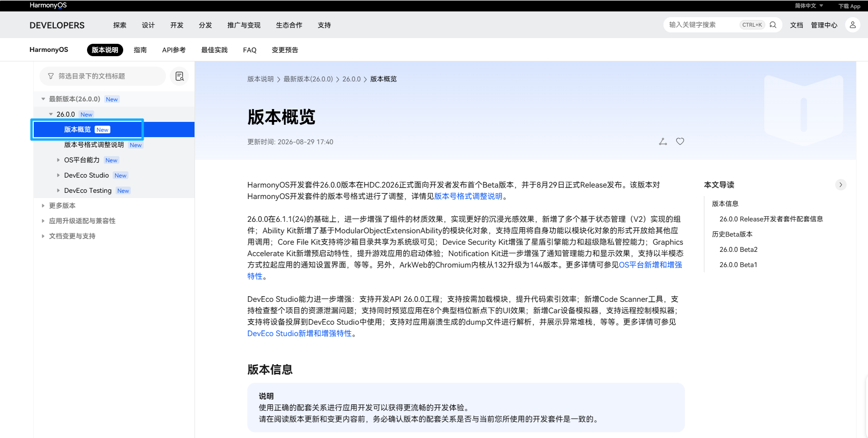Expand the OS平台能力 node
This screenshot has width=868, height=438.
[x=59, y=160]
